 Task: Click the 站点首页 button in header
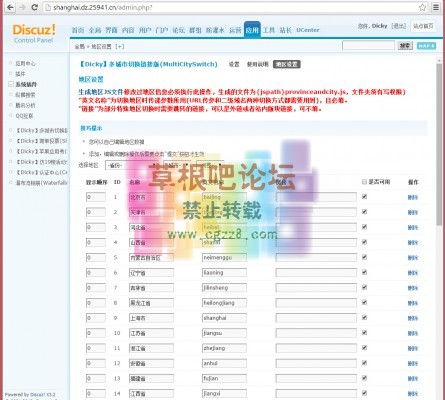[x=423, y=26]
